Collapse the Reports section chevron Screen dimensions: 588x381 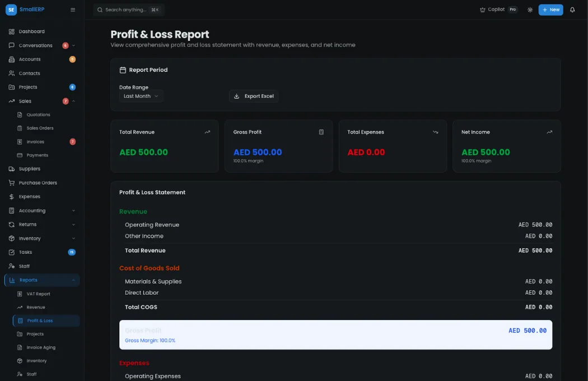point(73,280)
